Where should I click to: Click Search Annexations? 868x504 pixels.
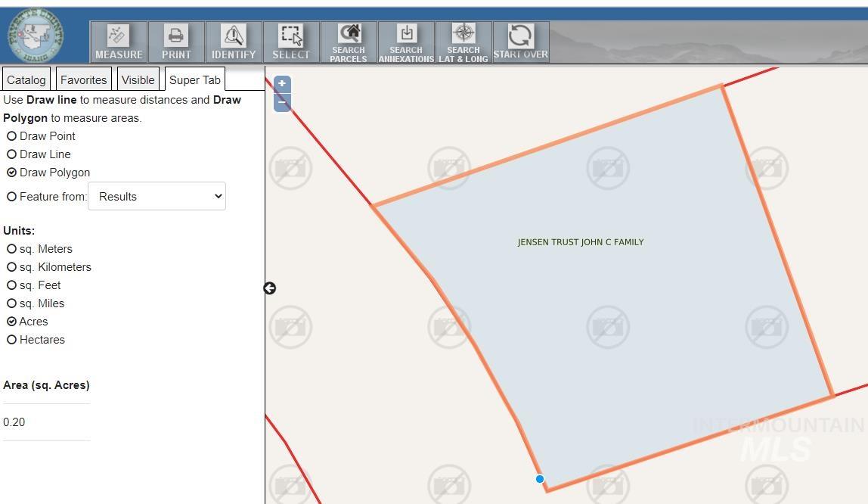pyautogui.click(x=405, y=42)
